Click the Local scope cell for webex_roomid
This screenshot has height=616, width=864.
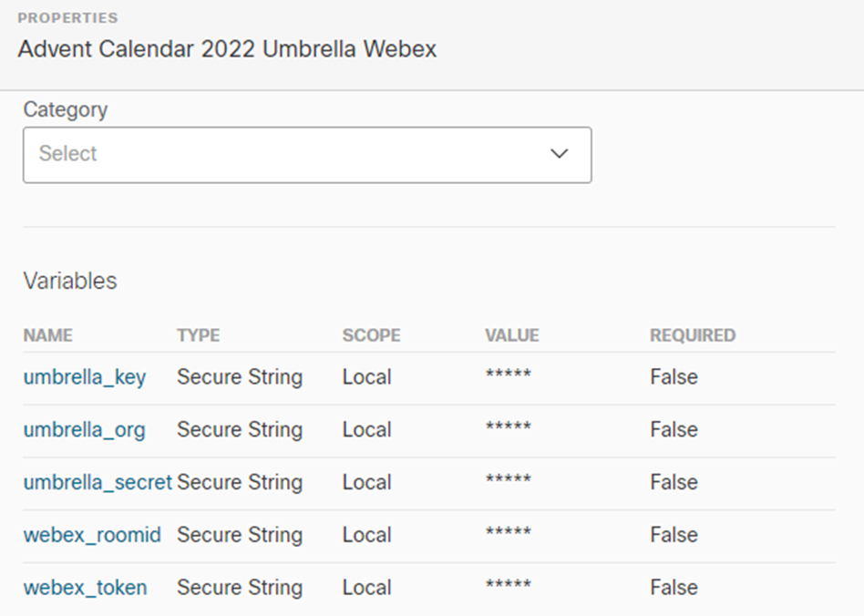[x=366, y=535]
